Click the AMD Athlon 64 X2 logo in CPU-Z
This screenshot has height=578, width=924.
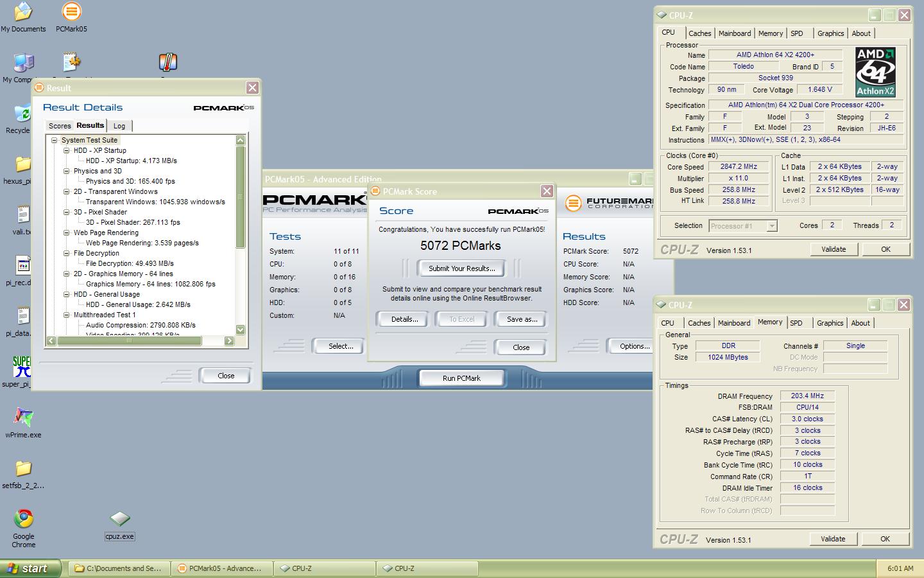point(875,72)
